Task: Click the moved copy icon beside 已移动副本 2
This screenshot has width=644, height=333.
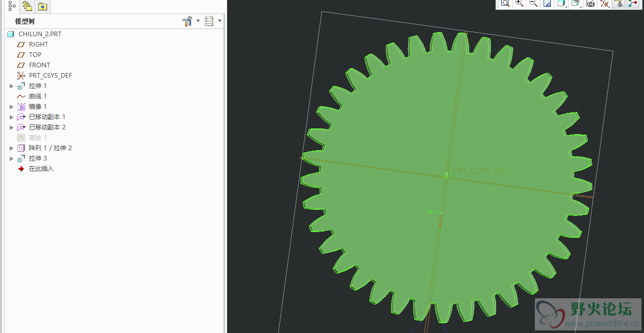Action: pos(21,127)
